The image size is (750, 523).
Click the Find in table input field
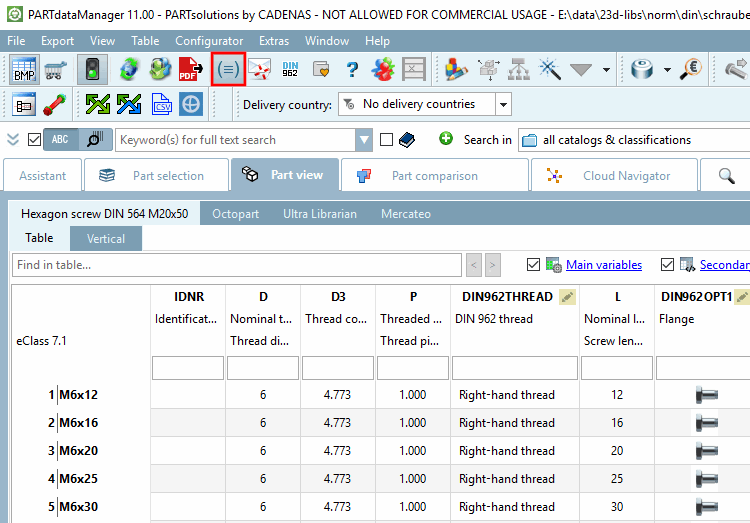[x=237, y=265]
